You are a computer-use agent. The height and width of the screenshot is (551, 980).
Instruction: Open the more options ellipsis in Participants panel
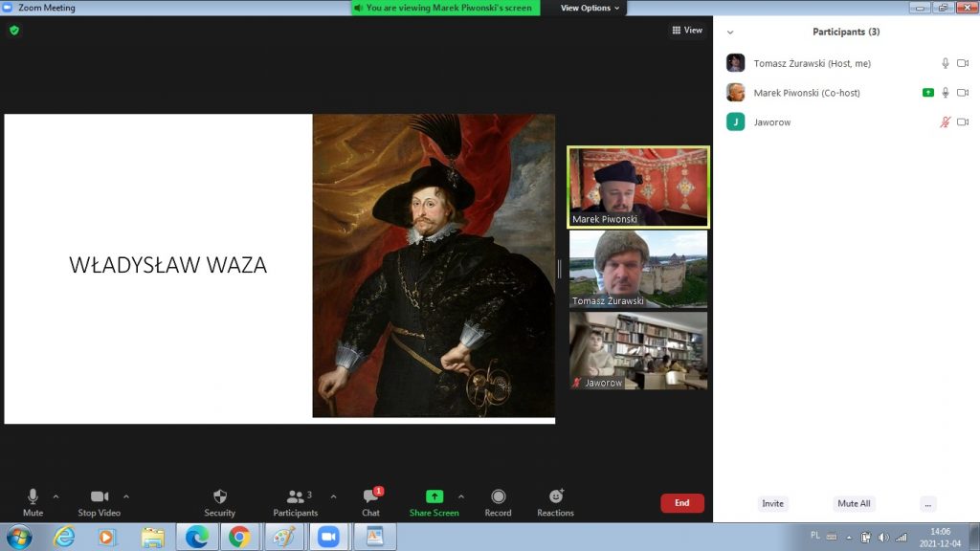click(x=927, y=504)
